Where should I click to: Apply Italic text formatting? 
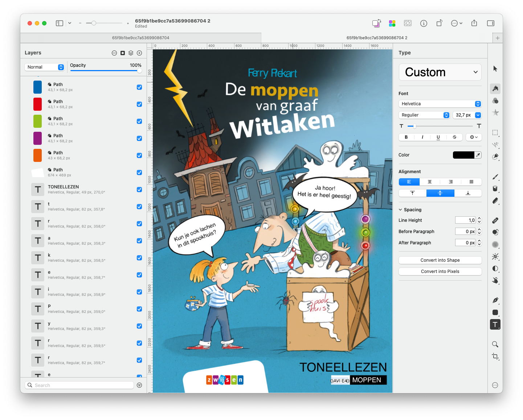[x=422, y=137]
